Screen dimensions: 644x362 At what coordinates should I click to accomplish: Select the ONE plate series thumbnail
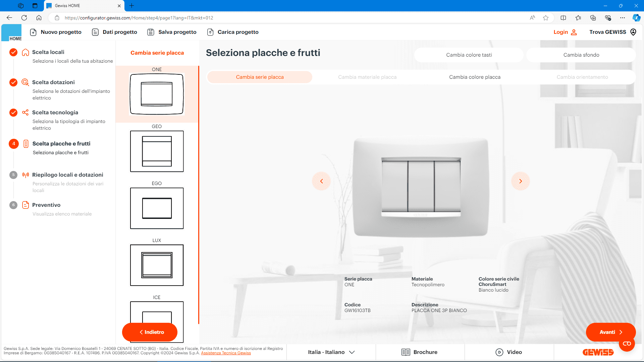157,94
